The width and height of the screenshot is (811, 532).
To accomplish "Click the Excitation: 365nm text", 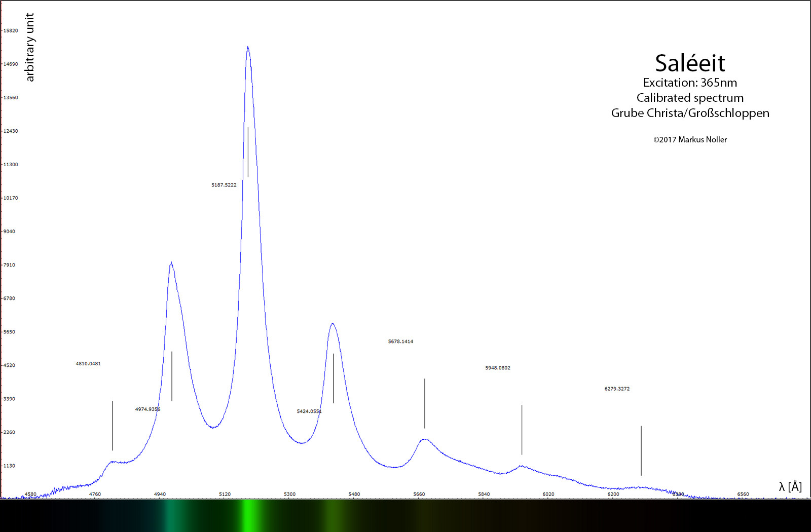I will (x=690, y=83).
